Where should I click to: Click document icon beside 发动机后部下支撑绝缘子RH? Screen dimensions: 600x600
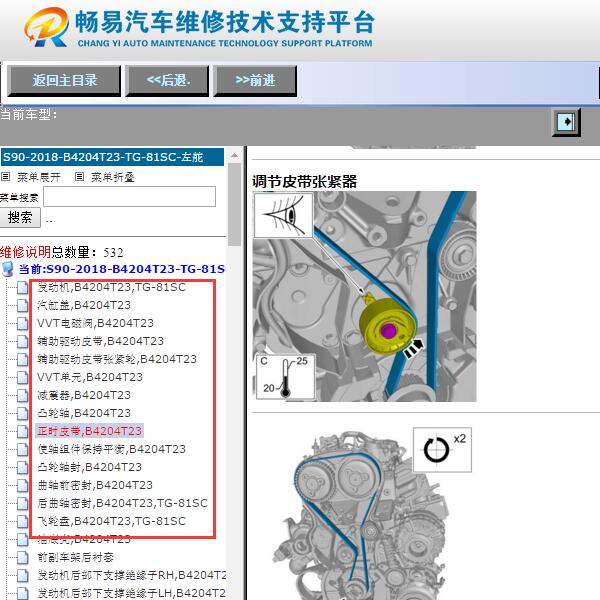coord(23,576)
